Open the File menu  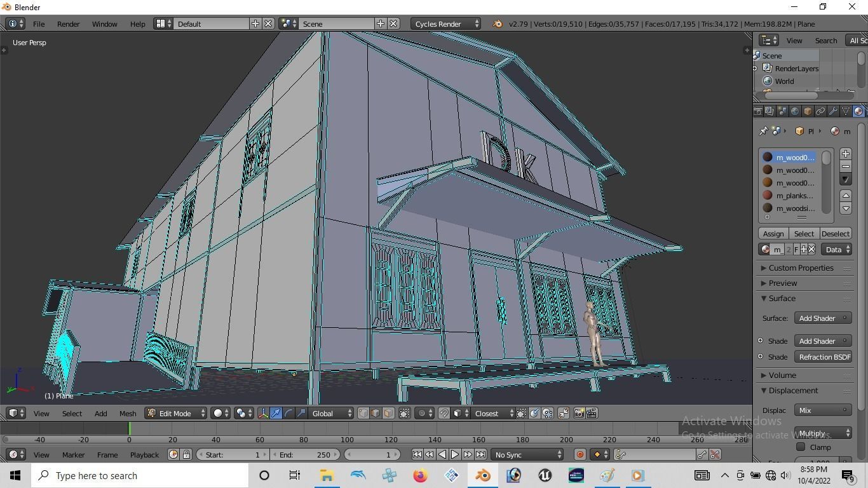click(39, 24)
